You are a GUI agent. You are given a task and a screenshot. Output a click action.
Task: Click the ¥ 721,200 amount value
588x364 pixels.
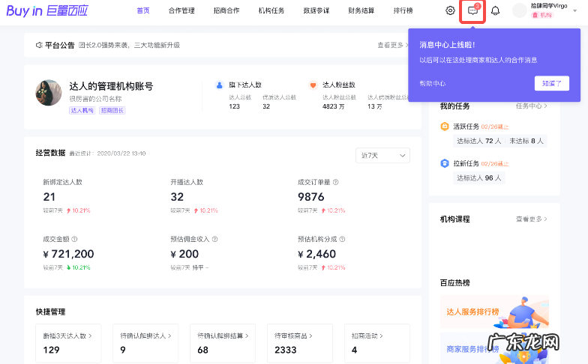69,254
